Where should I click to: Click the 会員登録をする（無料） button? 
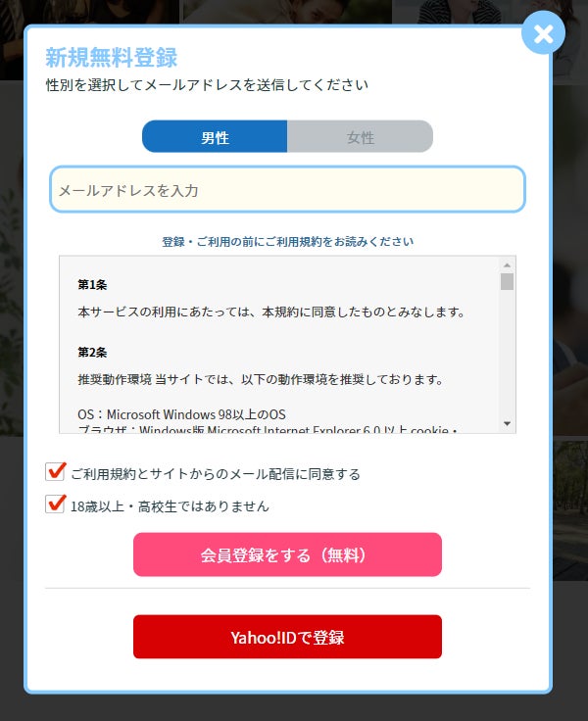click(x=287, y=554)
